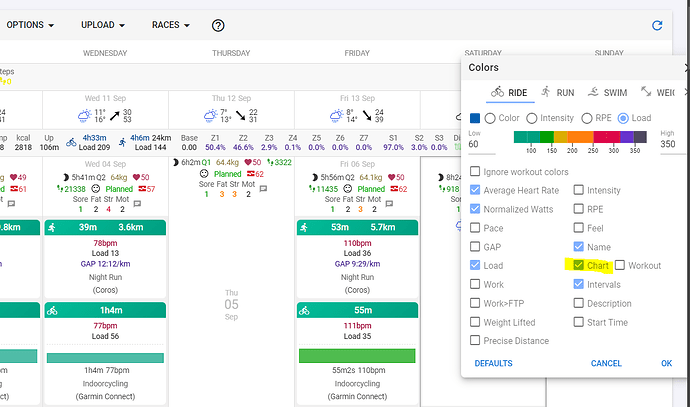
Task: Enable Ignore workout colors checkbox
Action: click(475, 171)
